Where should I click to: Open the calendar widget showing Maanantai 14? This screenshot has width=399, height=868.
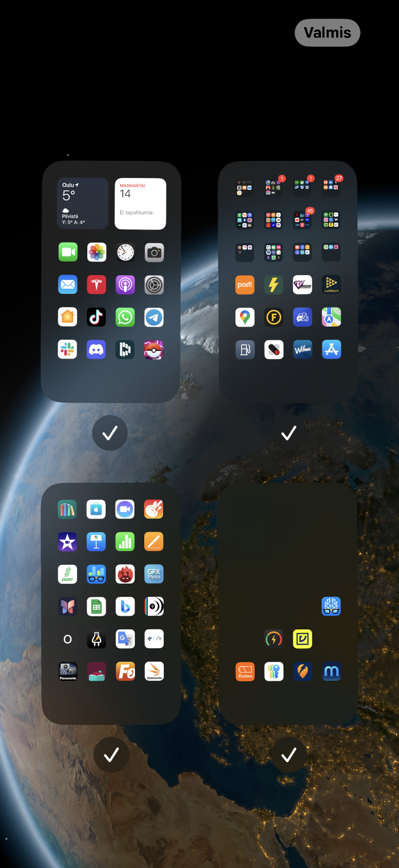[140, 204]
